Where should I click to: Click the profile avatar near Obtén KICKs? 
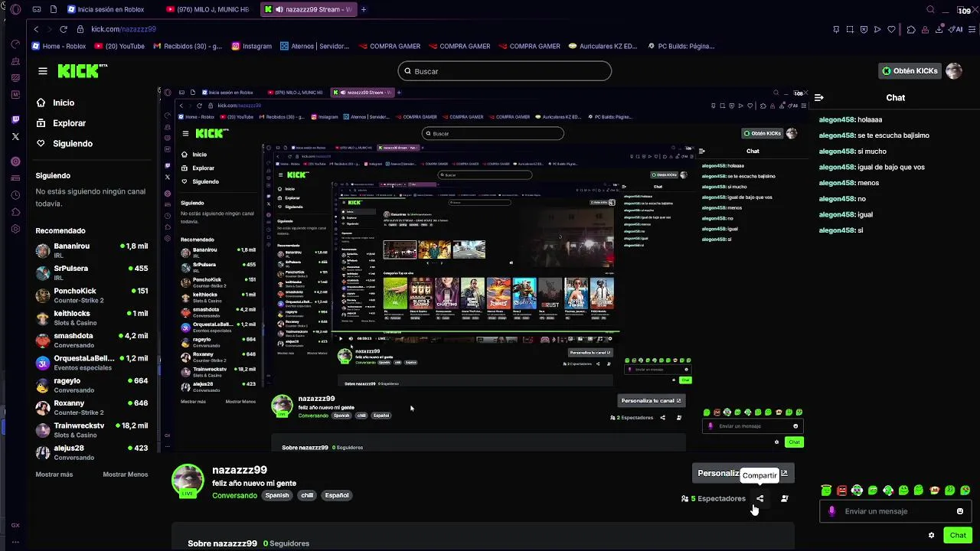tap(953, 71)
